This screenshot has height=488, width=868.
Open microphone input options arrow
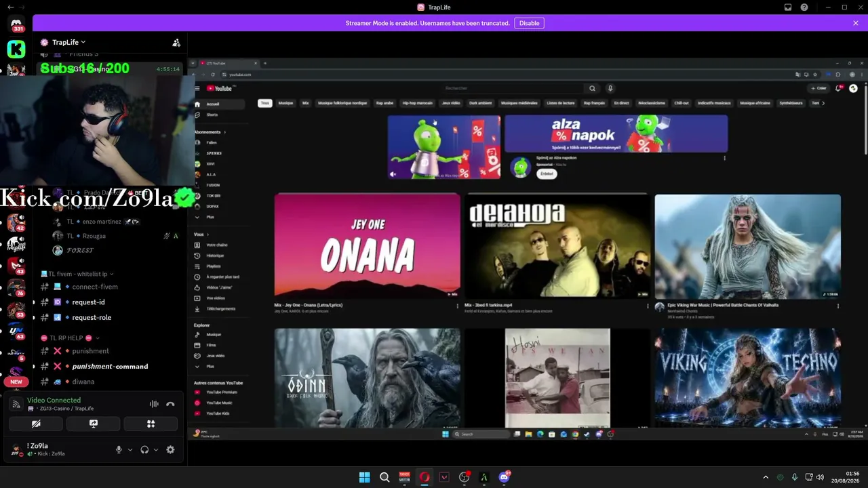coord(130,449)
